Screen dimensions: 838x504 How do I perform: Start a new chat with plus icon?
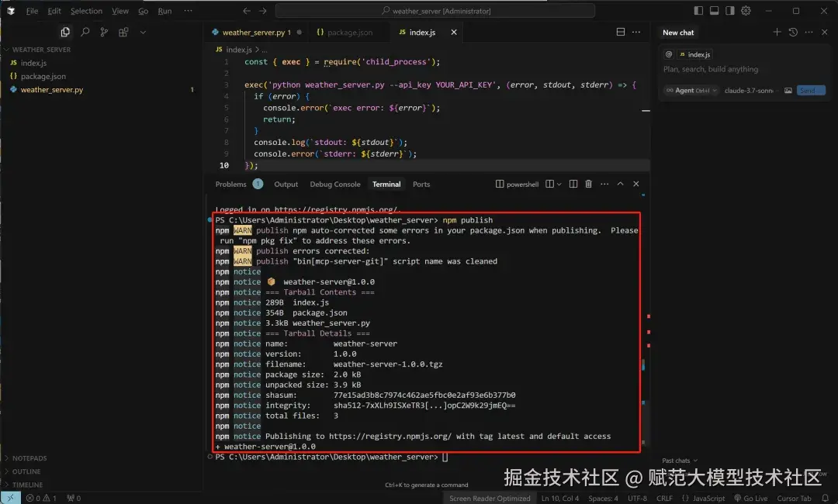tap(777, 32)
